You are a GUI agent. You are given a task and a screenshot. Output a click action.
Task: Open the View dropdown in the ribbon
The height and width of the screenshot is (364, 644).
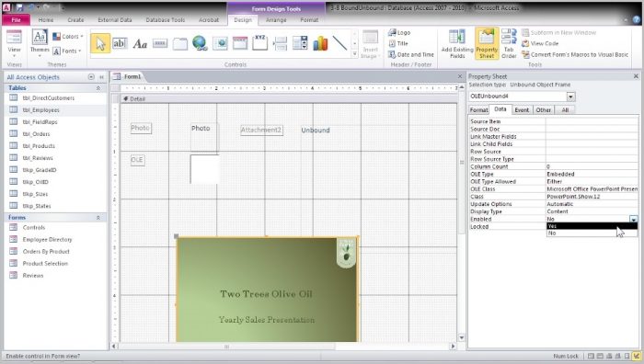pyautogui.click(x=14, y=56)
